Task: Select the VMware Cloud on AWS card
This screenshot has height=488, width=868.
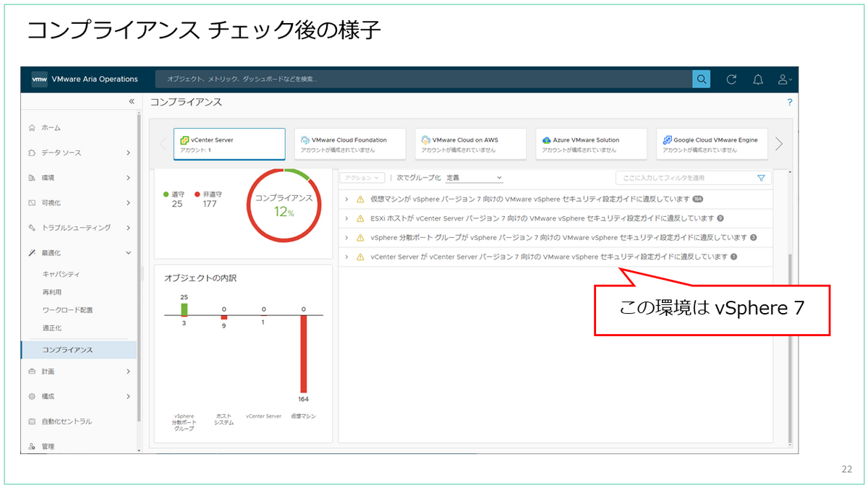Action: (x=471, y=144)
